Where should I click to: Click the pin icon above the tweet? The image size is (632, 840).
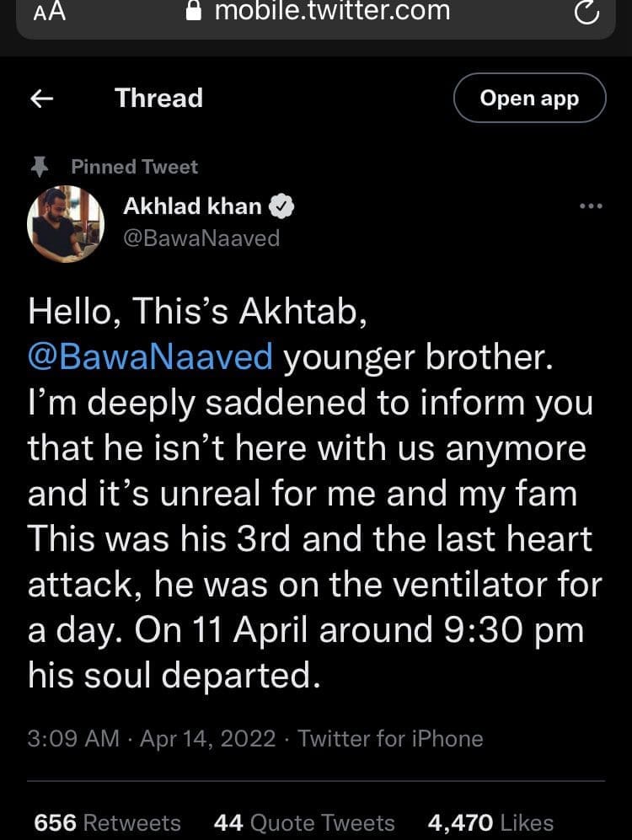coord(39,167)
